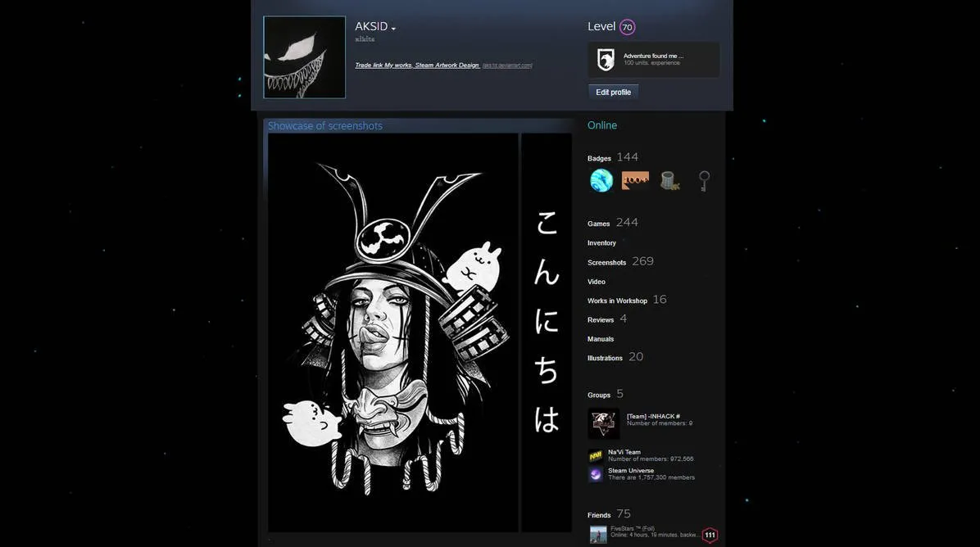
Task: Open the Adventure found me badge shield icon
Action: pos(605,60)
